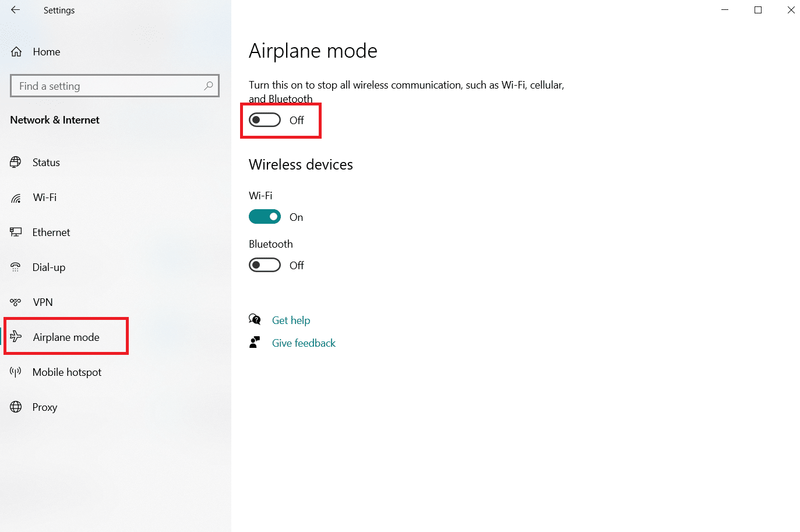Select the Status globe icon
The width and height of the screenshot is (800, 532).
click(16, 162)
